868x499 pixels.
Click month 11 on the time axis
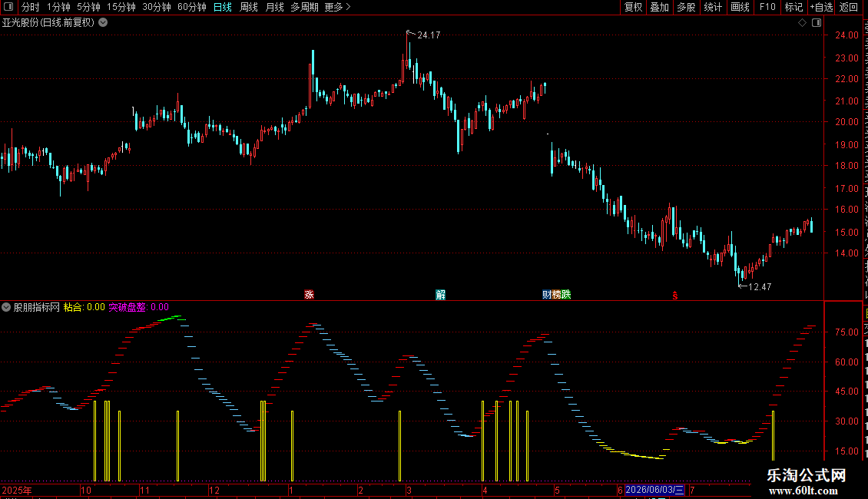click(x=144, y=490)
